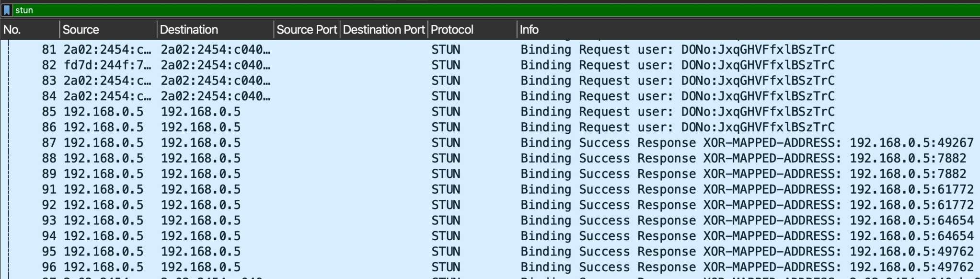The height and width of the screenshot is (279, 980).
Task: Sort packets by the Destination Port column
Action: click(383, 29)
